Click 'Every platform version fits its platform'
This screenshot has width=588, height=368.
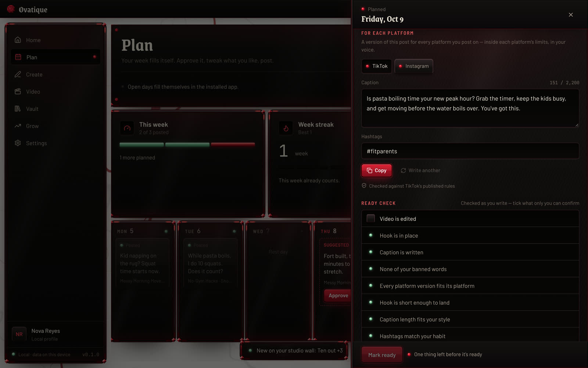(x=470, y=286)
